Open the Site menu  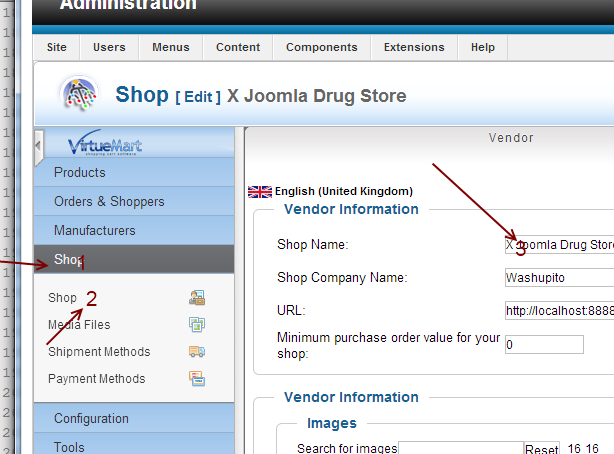coord(57,47)
